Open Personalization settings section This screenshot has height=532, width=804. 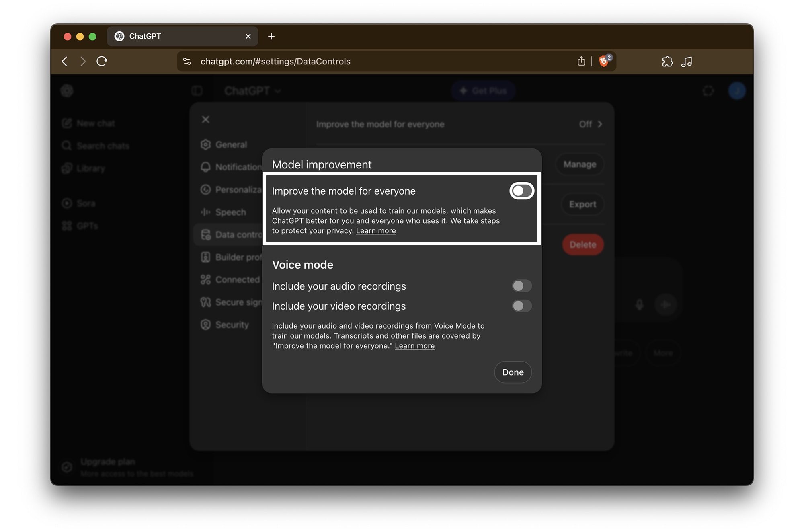click(231, 190)
